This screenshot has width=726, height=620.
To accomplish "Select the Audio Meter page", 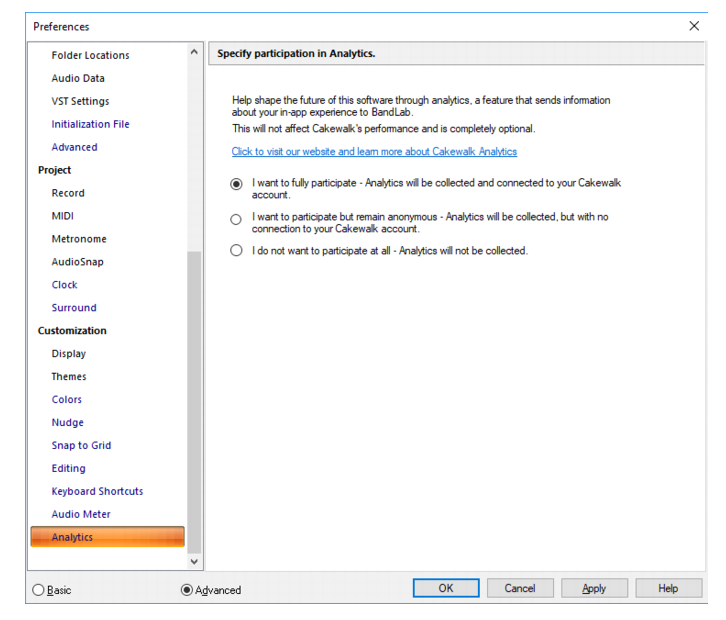I will 81,514.
